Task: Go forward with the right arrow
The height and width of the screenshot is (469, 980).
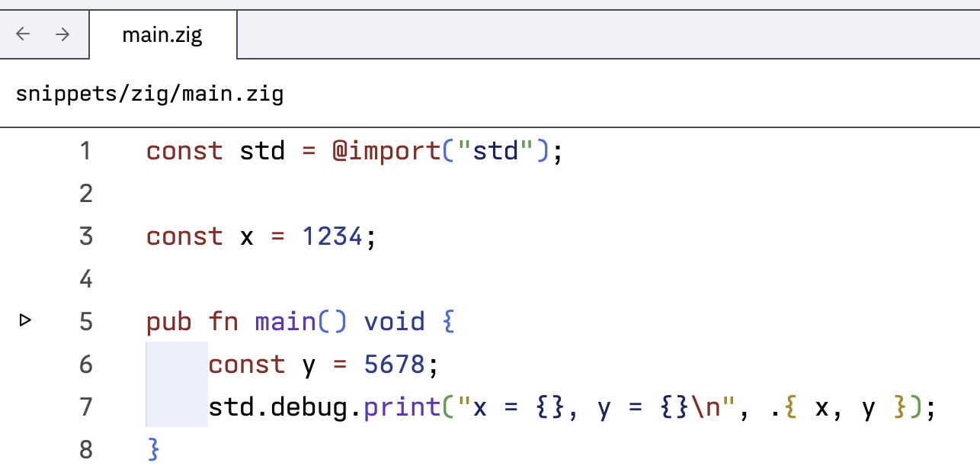Action: [x=63, y=34]
